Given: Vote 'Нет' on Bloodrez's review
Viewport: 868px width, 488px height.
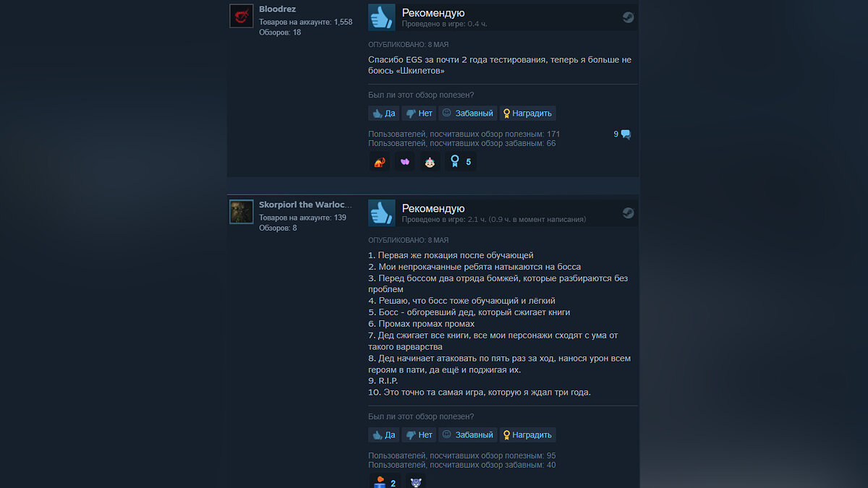Looking at the screenshot, I should 419,114.
